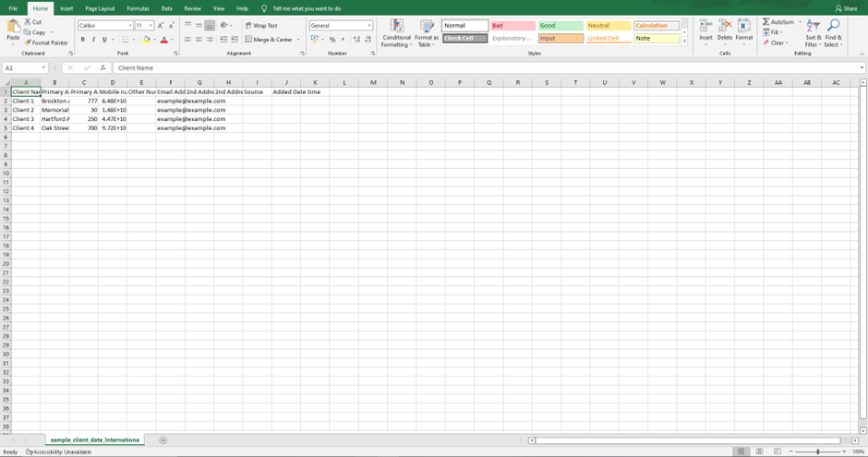Image resolution: width=868 pixels, height=457 pixels.
Task: Open the Name Box dropdown arrow
Action: 43,68
